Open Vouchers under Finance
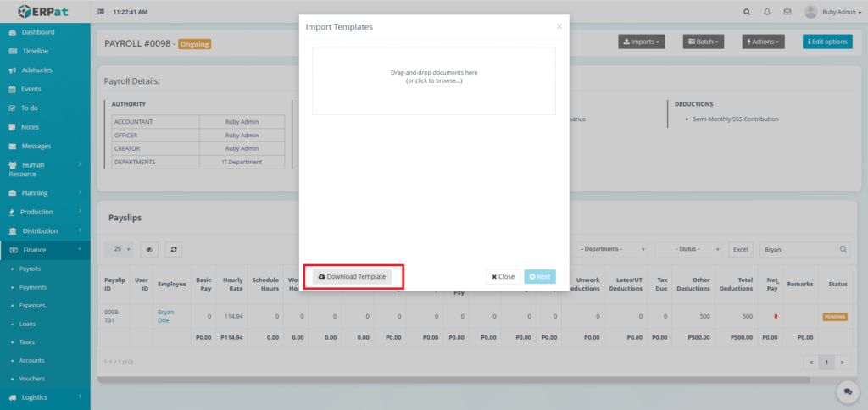The image size is (868, 410). tap(32, 379)
